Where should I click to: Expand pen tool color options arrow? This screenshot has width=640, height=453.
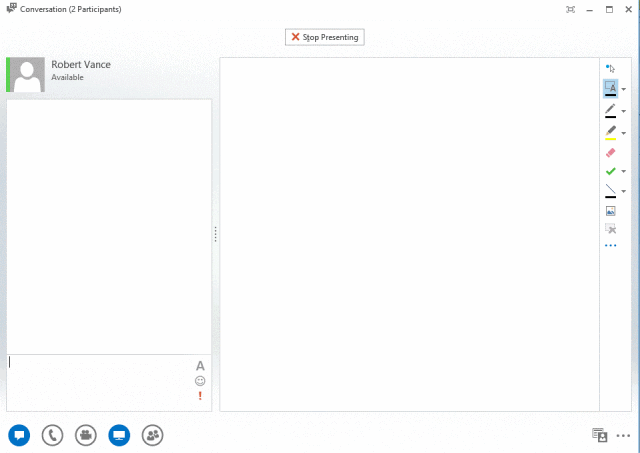[x=623, y=111]
